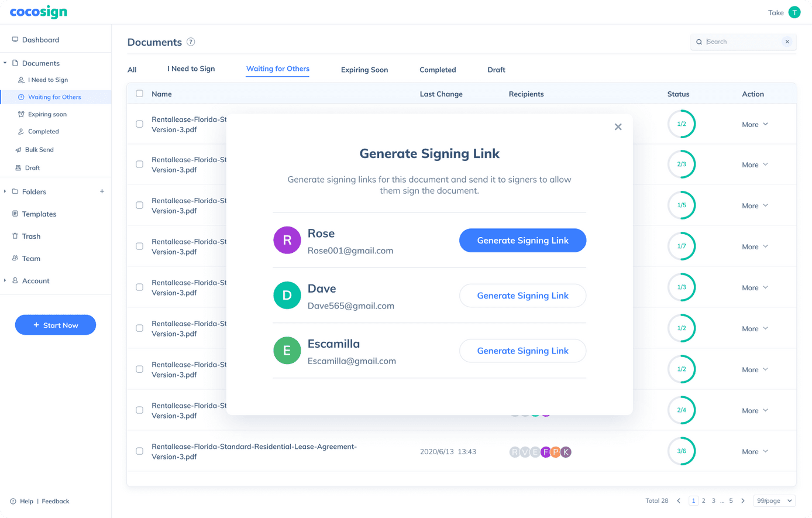
Task: Check the document row with status 3/6
Action: click(x=139, y=451)
